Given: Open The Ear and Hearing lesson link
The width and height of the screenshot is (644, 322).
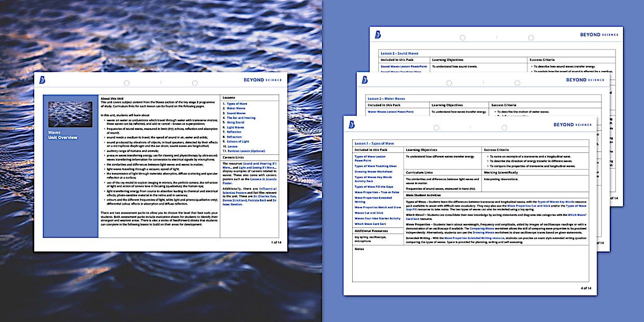Looking at the screenshot, I should 241,118.
